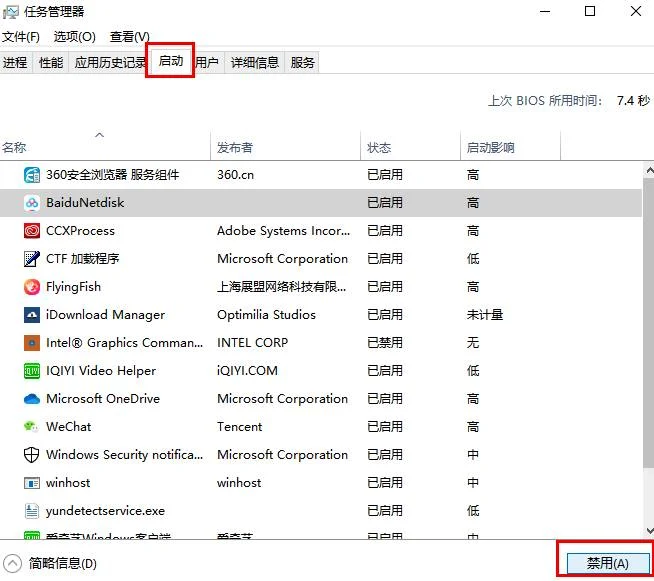Sort list by 状态 column header
Screen dimensions: 654x581
click(x=379, y=148)
